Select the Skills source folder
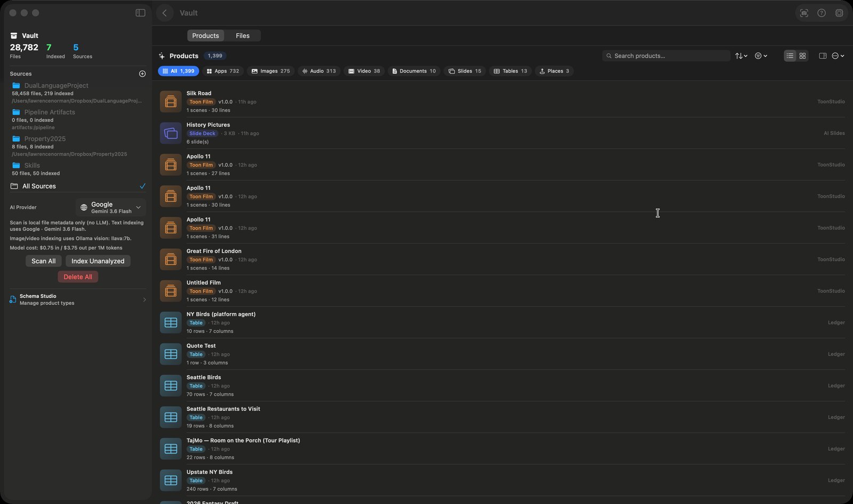The height and width of the screenshot is (504, 853). click(x=78, y=169)
